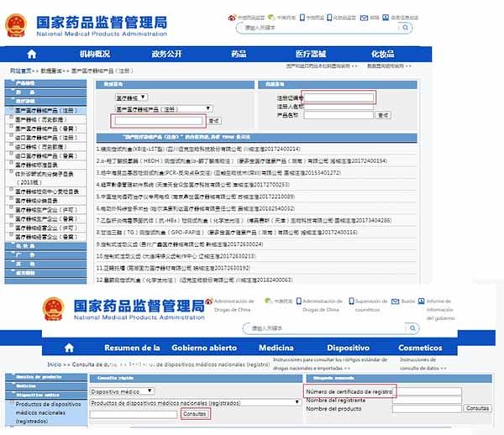Click the Informe de información icon
The image size is (504, 435).
[421, 301]
